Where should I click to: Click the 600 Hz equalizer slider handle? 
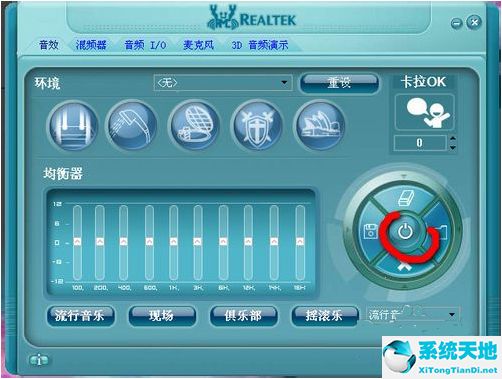click(x=149, y=241)
